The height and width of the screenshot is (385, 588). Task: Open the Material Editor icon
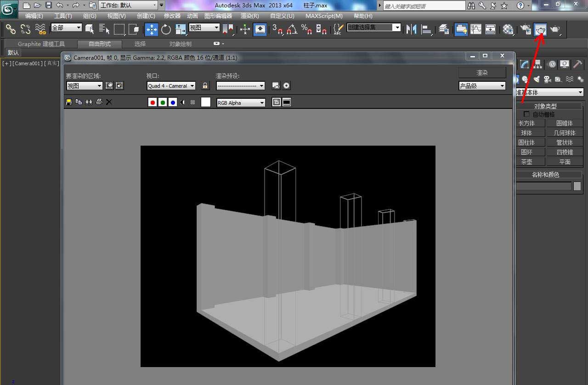tap(508, 29)
